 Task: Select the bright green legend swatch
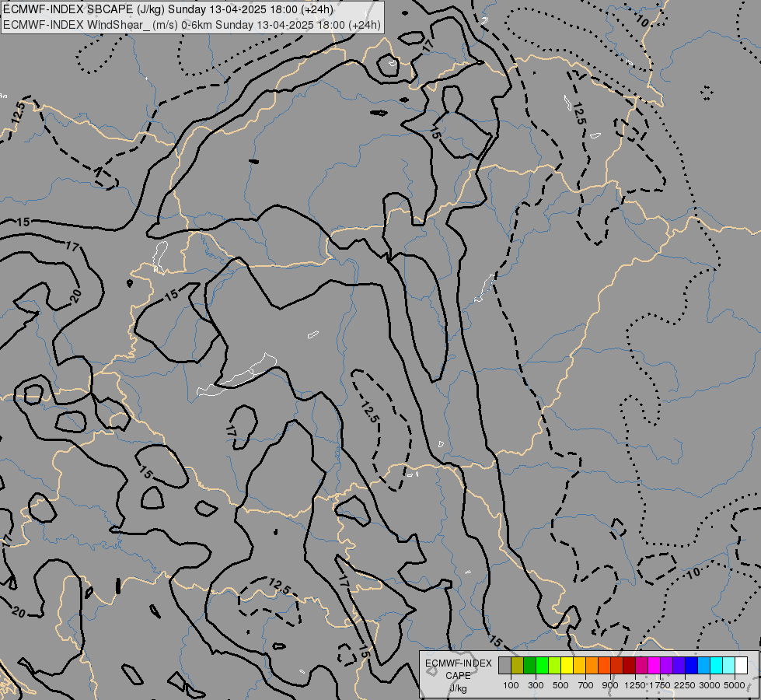[542, 665]
